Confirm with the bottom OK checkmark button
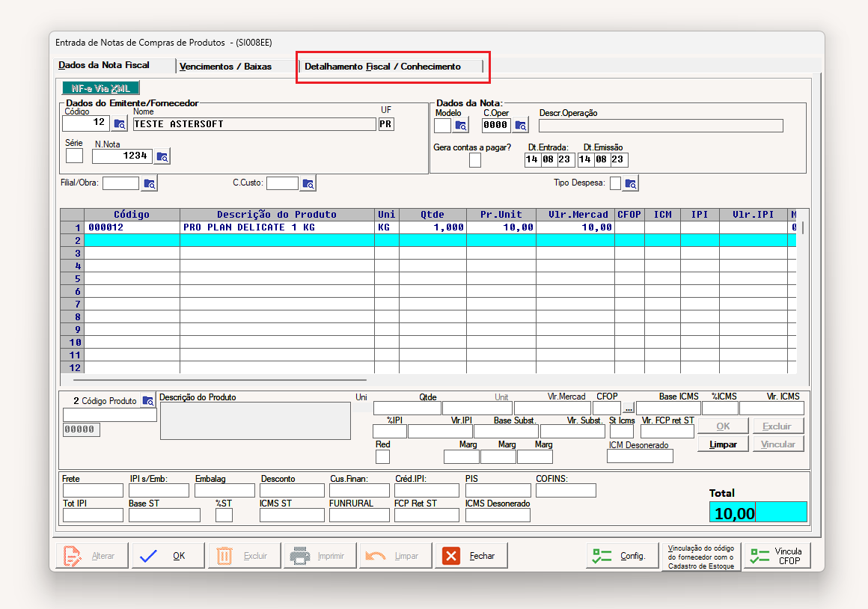Image resolution: width=868 pixels, height=609 pixels. point(168,556)
